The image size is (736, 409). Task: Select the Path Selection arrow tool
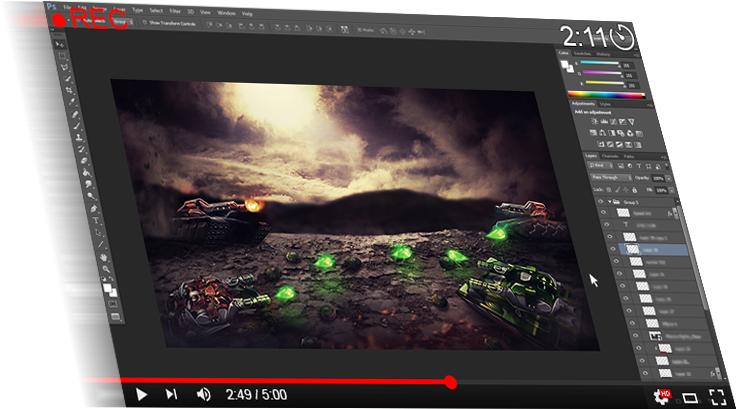pyautogui.click(x=98, y=232)
